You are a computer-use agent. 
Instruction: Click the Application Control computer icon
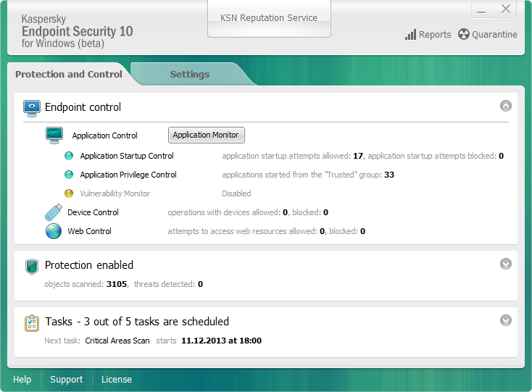pos(54,135)
